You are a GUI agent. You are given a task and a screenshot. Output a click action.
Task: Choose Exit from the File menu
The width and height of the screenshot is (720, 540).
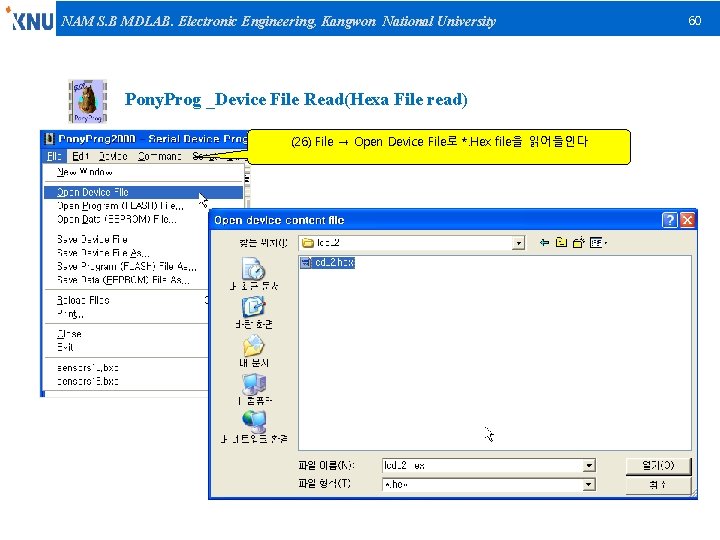[65, 347]
